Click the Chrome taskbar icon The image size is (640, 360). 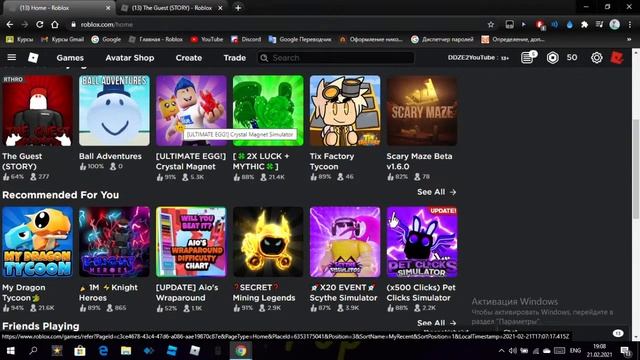tap(241, 351)
